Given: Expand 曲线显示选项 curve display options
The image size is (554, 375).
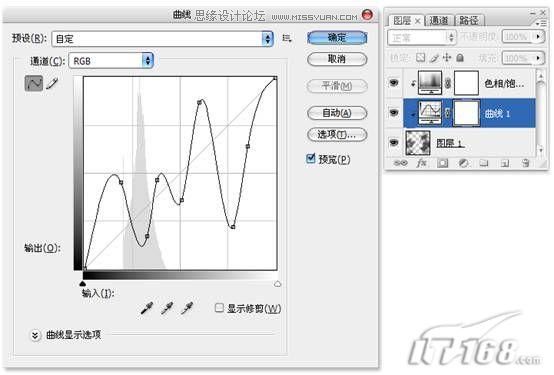Looking at the screenshot, I should (35, 335).
